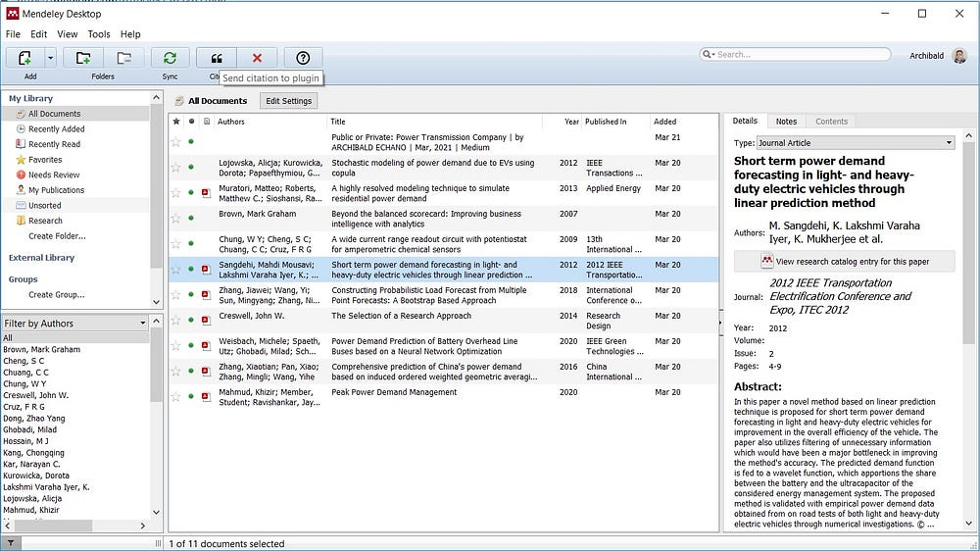
Task: Open the Add button dropdown arrow
Action: click(x=51, y=59)
